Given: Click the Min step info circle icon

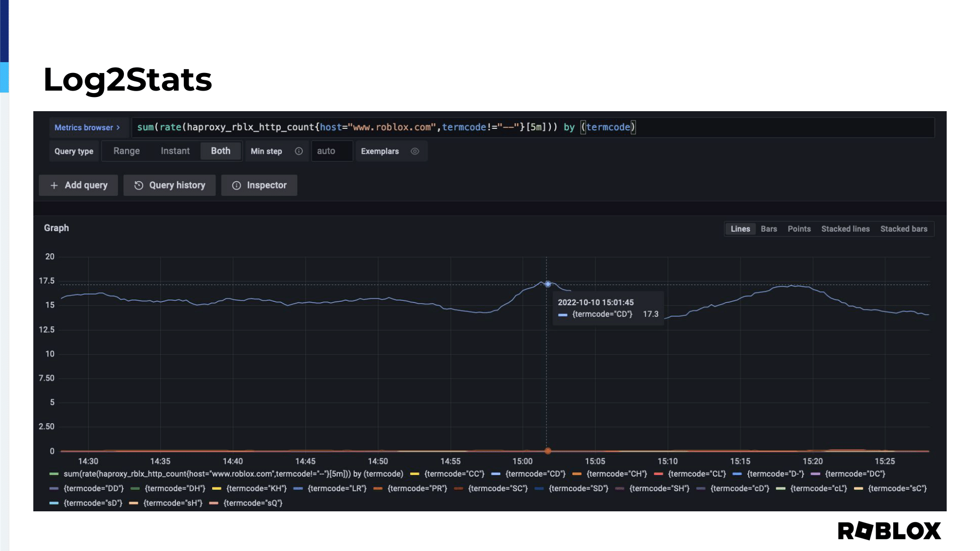Looking at the screenshot, I should [298, 151].
